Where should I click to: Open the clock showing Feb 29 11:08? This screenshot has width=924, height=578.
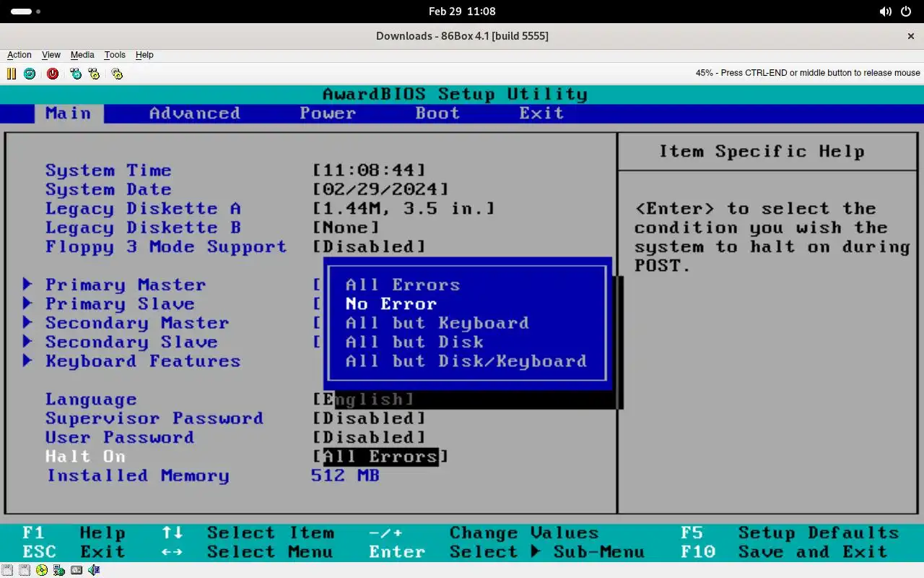point(462,12)
